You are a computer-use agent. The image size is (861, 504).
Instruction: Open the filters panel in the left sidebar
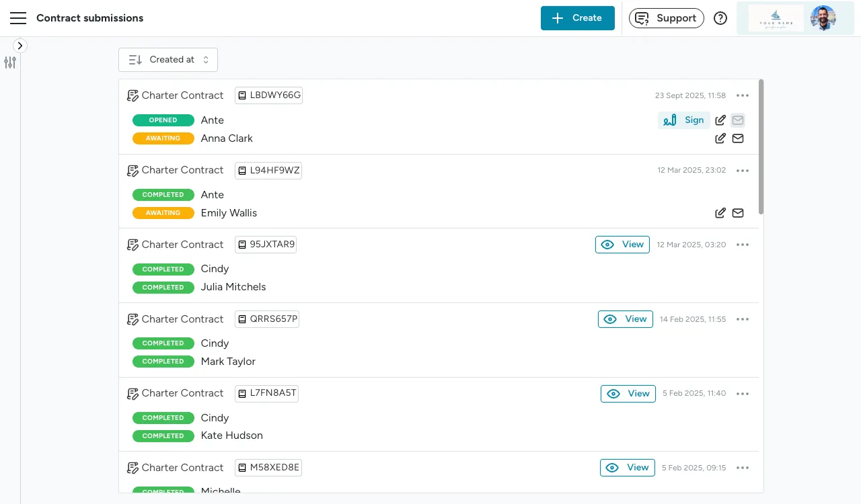coord(10,62)
